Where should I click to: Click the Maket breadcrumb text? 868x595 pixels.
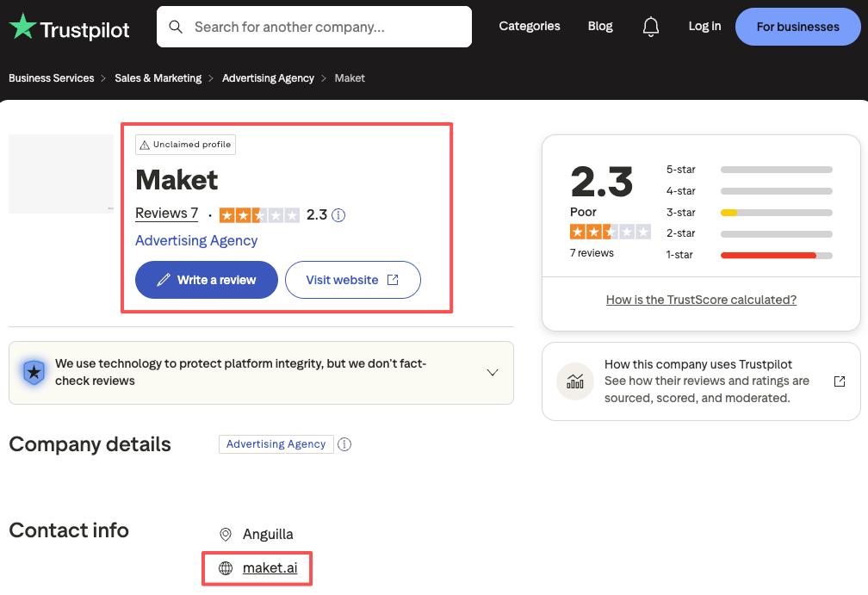click(350, 78)
